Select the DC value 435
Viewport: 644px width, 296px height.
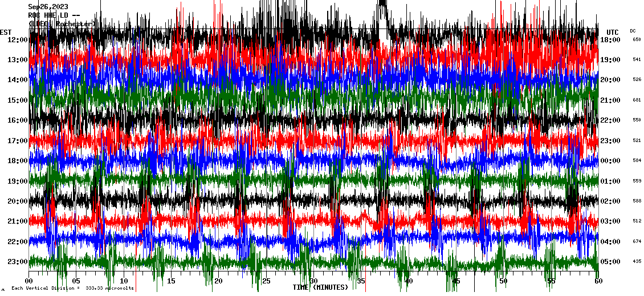coord(636,262)
